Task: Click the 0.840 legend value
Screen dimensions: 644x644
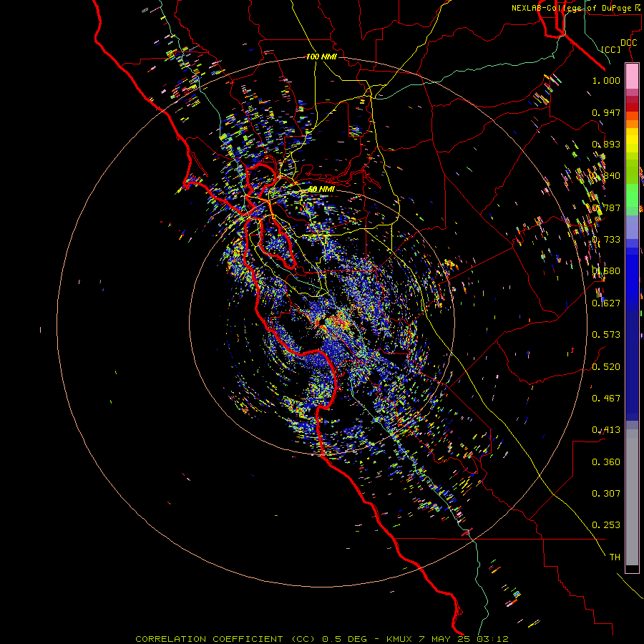Action: click(606, 176)
